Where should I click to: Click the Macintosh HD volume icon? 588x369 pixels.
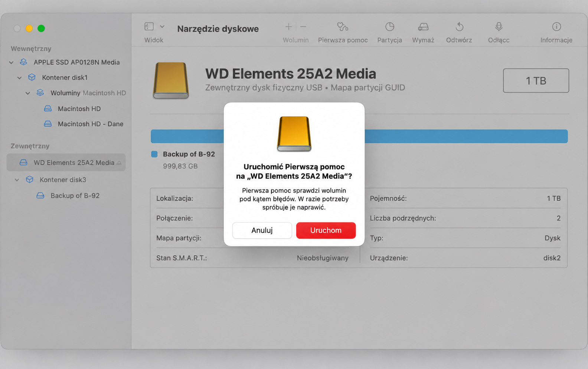(48, 109)
